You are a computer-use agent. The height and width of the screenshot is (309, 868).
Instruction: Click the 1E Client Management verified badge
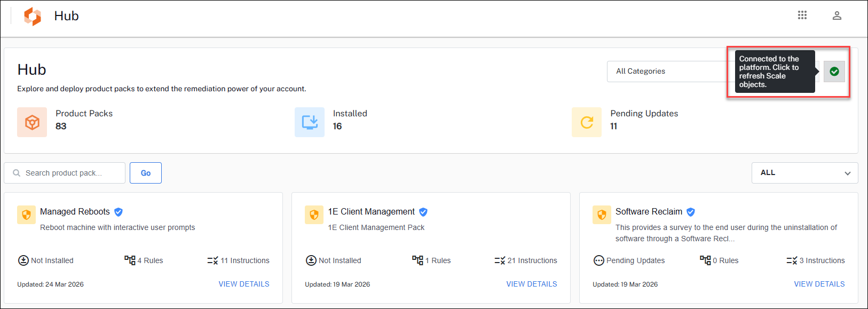(x=423, y=212)
